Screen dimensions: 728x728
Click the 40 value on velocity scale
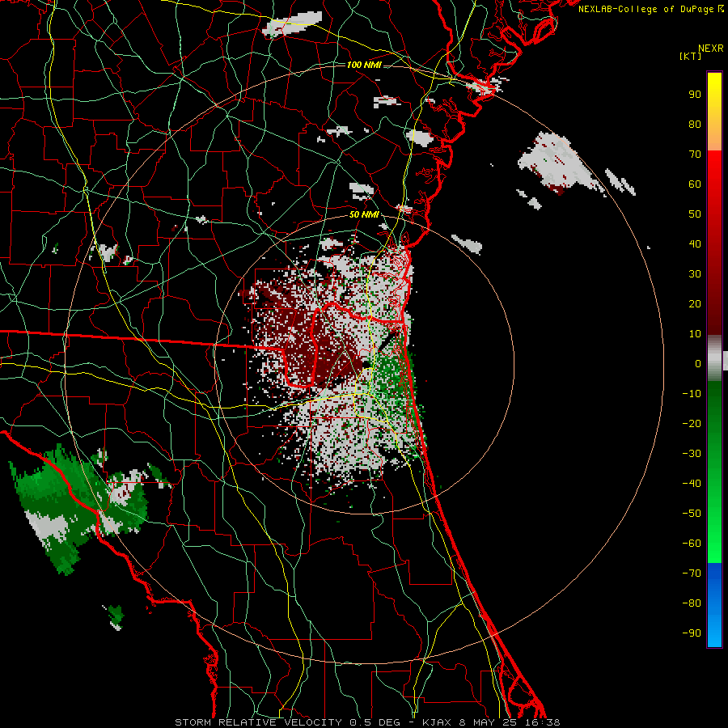tap(695, 244)
